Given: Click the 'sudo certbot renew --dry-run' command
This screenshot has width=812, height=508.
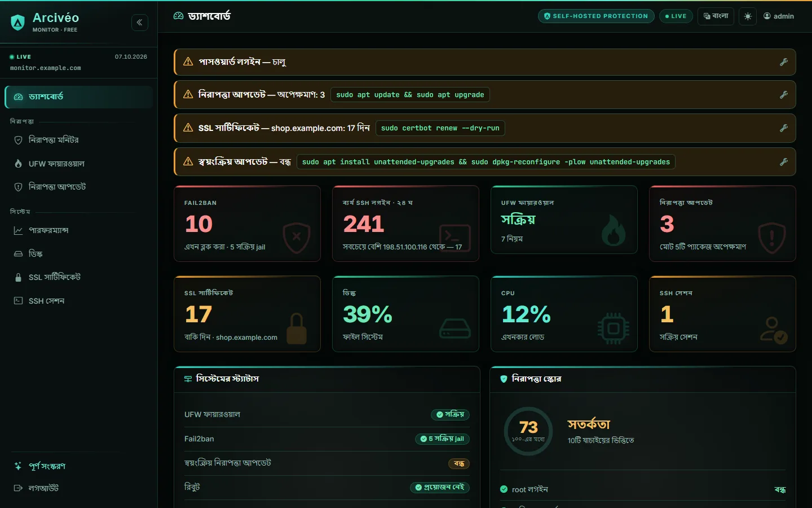Looking at the screenshot, I should click(x=440, y=128).
